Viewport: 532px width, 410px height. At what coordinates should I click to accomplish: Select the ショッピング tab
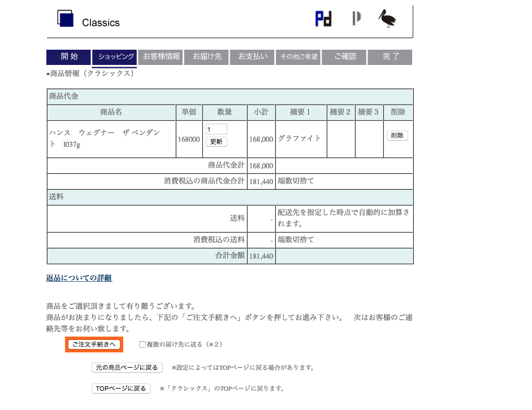[x=114, y=57]
